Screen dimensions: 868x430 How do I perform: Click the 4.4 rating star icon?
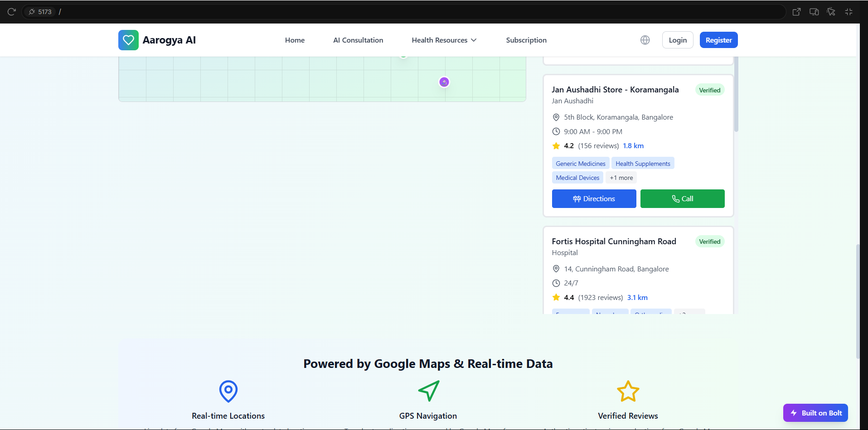(x=556, y=297)
